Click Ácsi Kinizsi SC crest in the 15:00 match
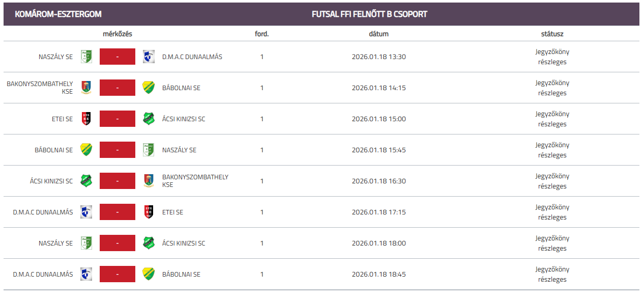 (x=149, y=119)
